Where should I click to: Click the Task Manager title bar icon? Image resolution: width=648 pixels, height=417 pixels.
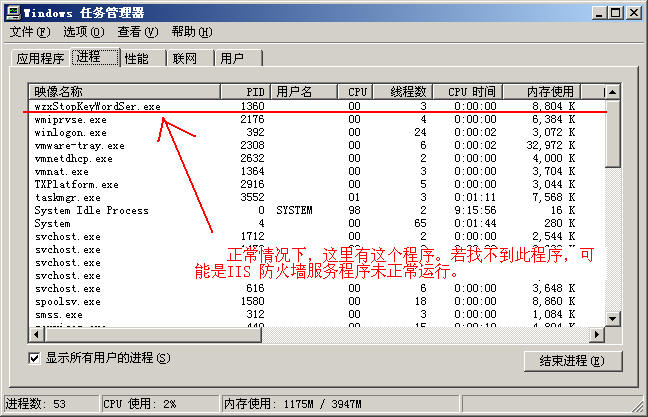pos(13,12)
